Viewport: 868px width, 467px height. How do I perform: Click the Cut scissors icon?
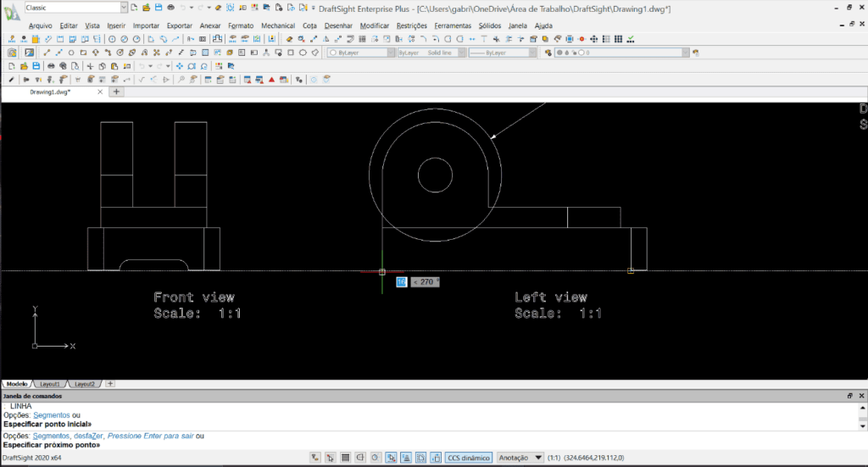click(x=90, y=66)
